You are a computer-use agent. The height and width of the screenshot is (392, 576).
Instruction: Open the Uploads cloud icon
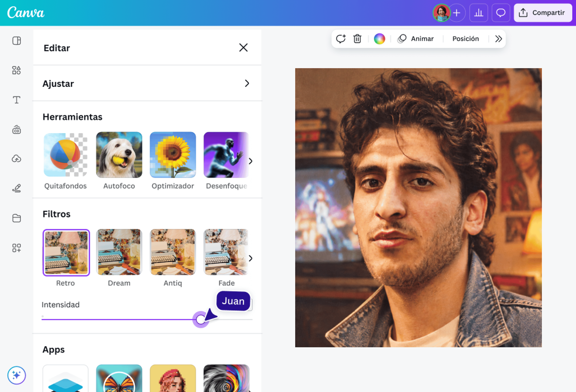[x=17, y=159]
